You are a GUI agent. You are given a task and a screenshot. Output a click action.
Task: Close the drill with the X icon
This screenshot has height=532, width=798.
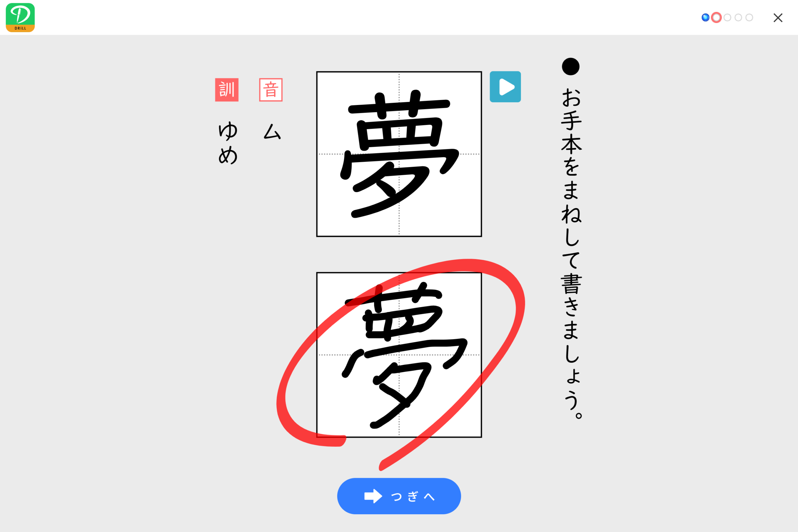point(778,18)
